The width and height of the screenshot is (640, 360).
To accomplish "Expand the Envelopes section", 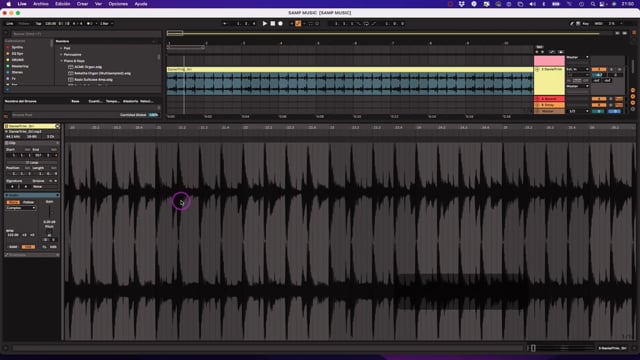I will point(32,255).
